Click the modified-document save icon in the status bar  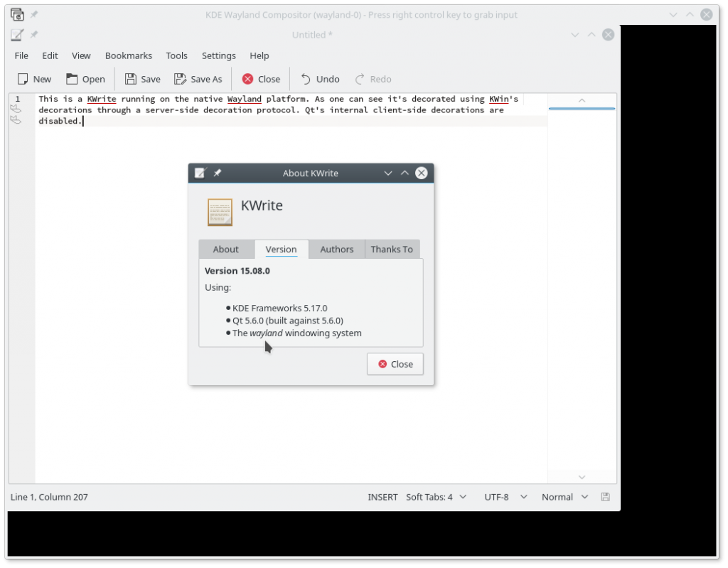tap(605, 497)
